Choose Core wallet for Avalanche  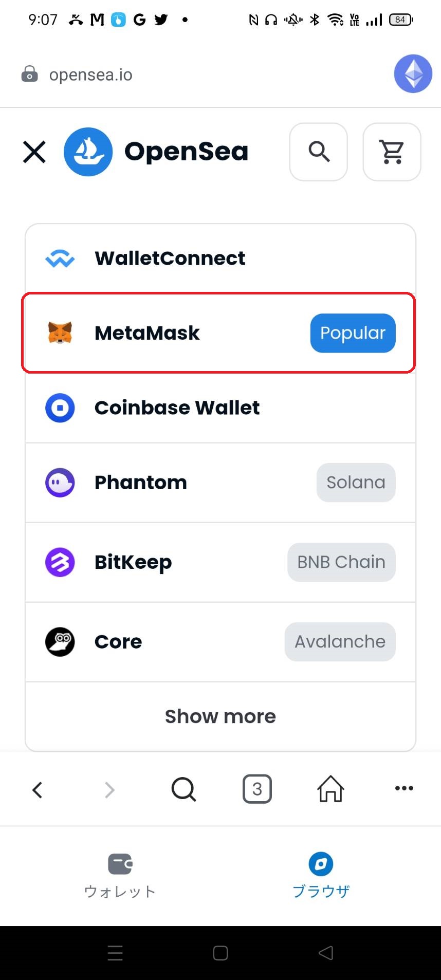pyautogui.click(x=220, y=642)
